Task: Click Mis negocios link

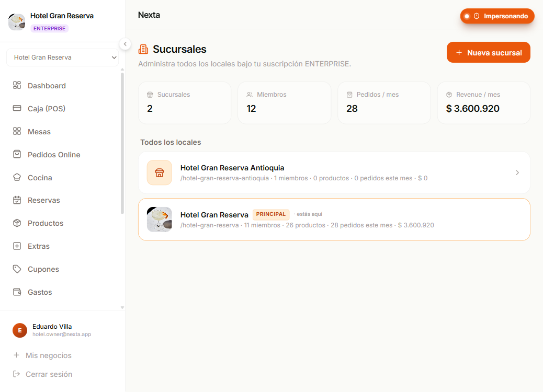Action: pyautogui.click(x=49, y=355)
